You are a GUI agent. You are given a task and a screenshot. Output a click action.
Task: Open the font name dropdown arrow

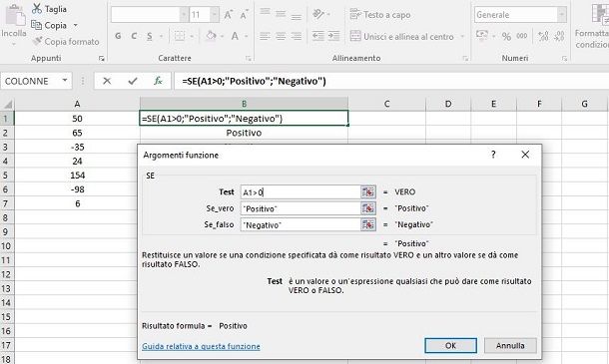point(184,15)
